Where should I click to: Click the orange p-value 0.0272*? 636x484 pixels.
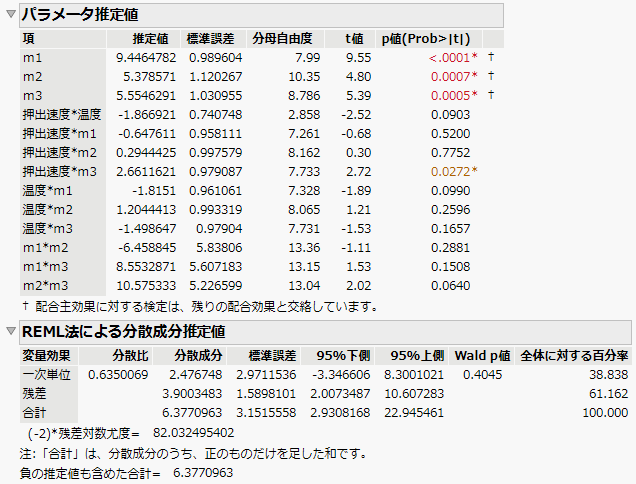tap(454, 172)
